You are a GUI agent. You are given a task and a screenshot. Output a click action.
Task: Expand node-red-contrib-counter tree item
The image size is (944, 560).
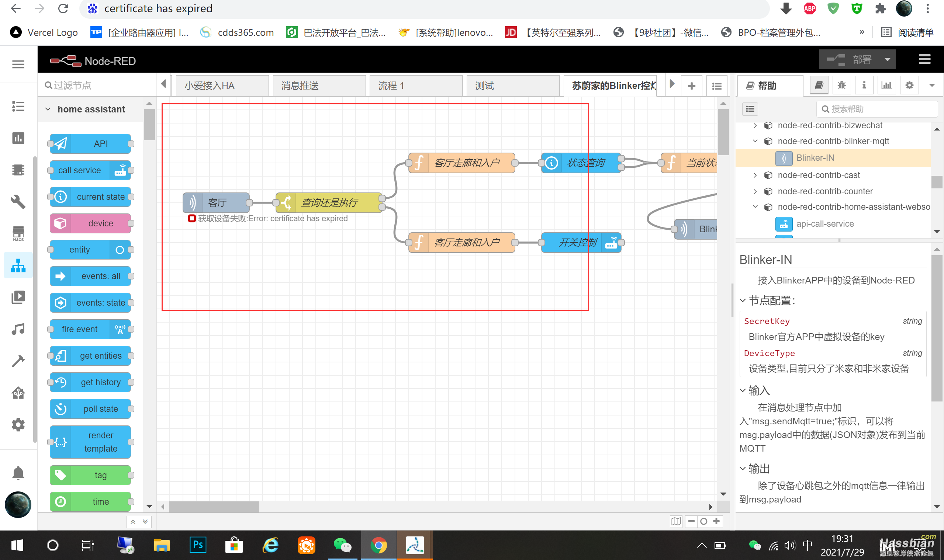coord(755,191)
